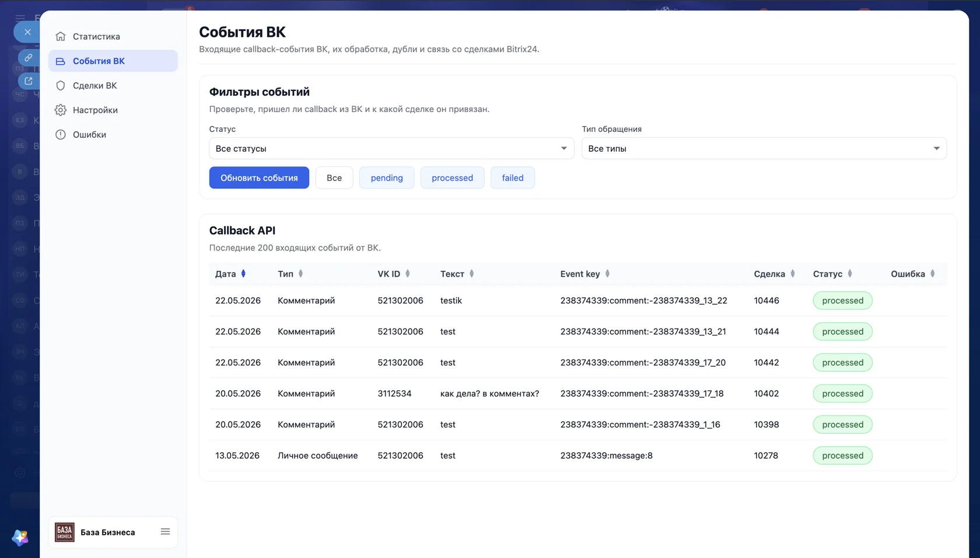This screenshot has height=558, width=980.
Task: Click the Ошибки warning circle icon
Action: (x=61, y=134)
